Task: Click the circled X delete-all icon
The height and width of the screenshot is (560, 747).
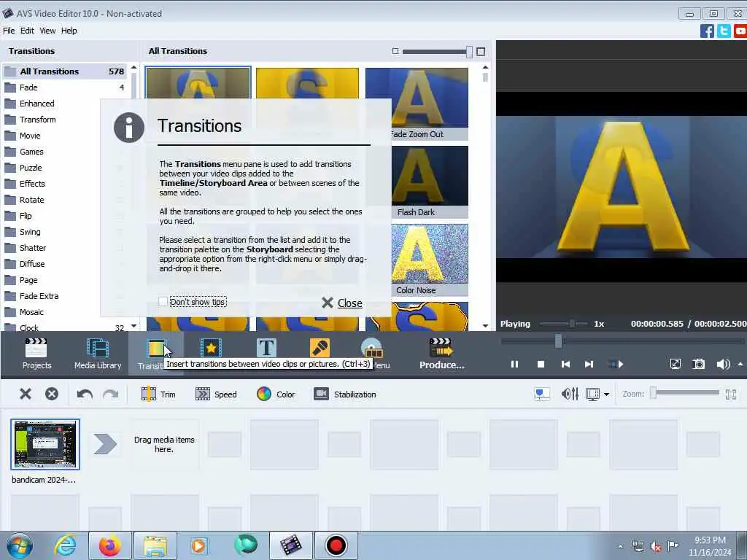Action: [52, 394]
